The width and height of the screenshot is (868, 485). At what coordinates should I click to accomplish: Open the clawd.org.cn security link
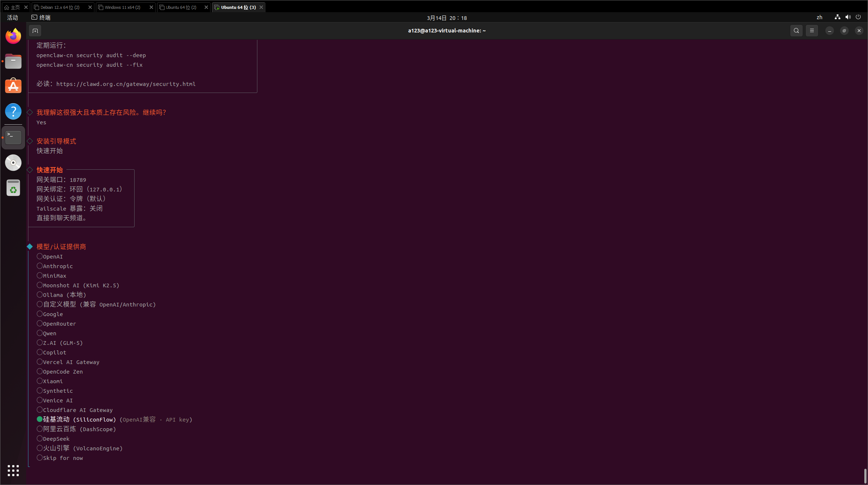[126, 84]
